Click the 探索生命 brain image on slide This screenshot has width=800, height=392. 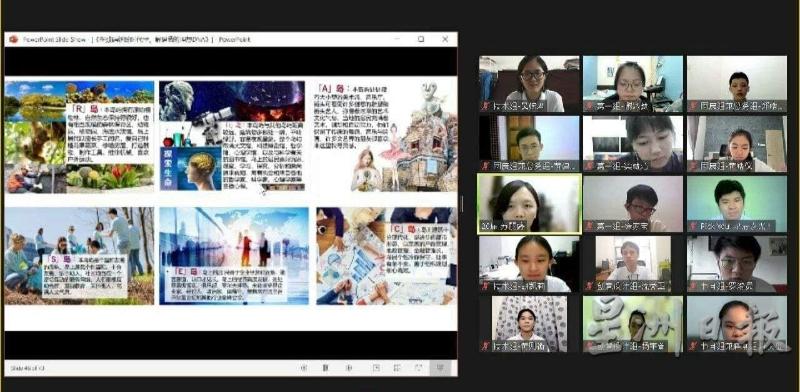(x=191, y=168)
